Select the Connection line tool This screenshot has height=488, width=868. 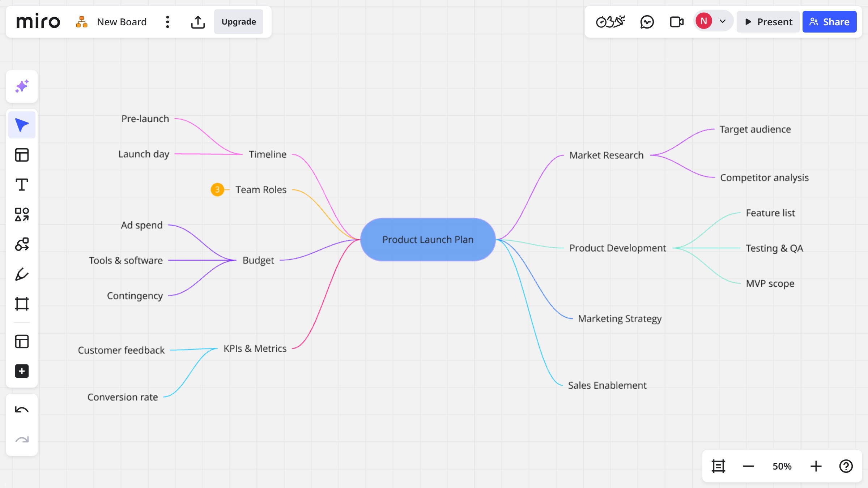pyautogui.click(x=22, y=244)
